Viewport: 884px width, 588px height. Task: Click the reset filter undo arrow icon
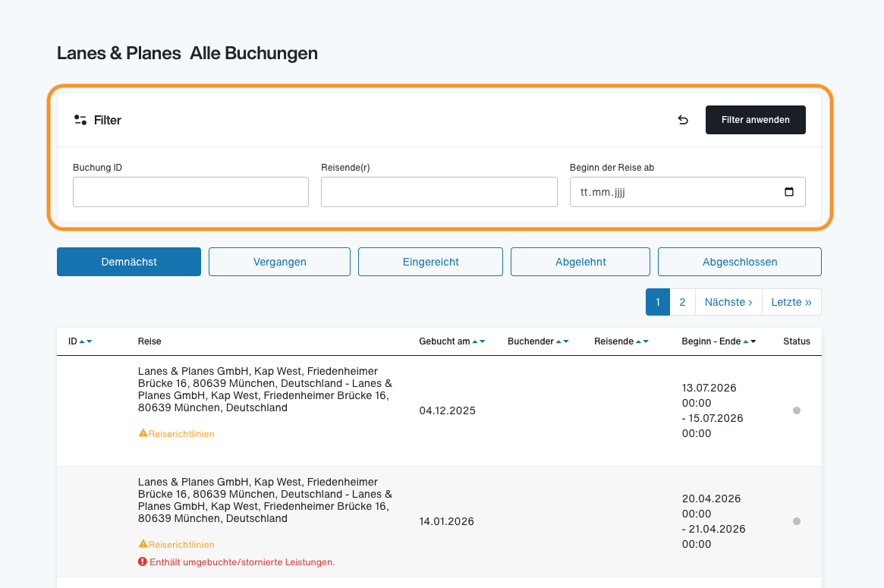[683, 120]
